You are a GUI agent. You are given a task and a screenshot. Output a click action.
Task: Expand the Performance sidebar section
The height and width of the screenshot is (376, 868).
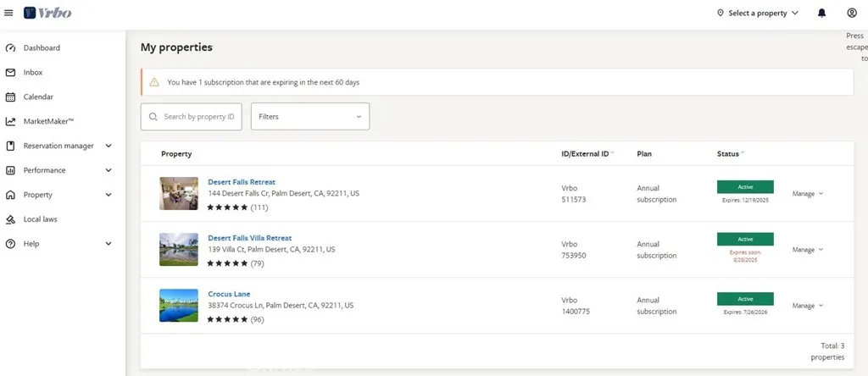pyautogui.click(x=108, y=170)
